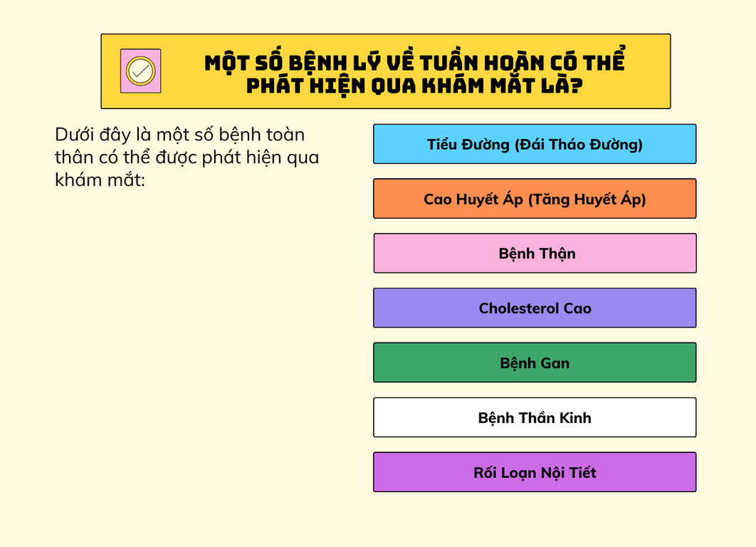Click the Rối Loạn Nội Tiết box

tap(535, 472)
